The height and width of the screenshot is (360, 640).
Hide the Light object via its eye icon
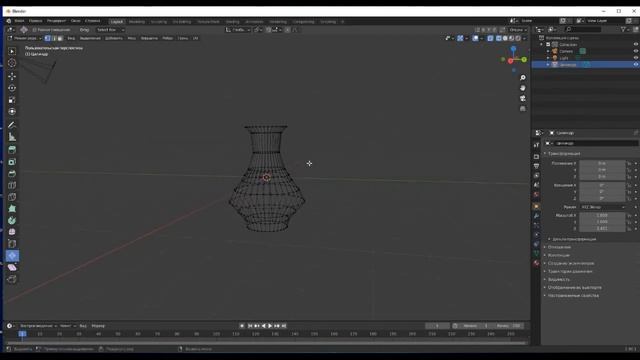tap(636, 58)
